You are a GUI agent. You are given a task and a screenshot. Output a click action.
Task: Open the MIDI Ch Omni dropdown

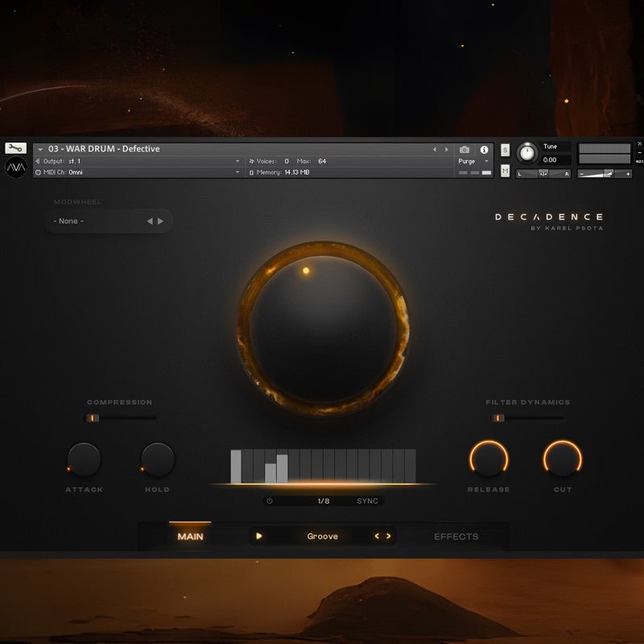(138, 172)
